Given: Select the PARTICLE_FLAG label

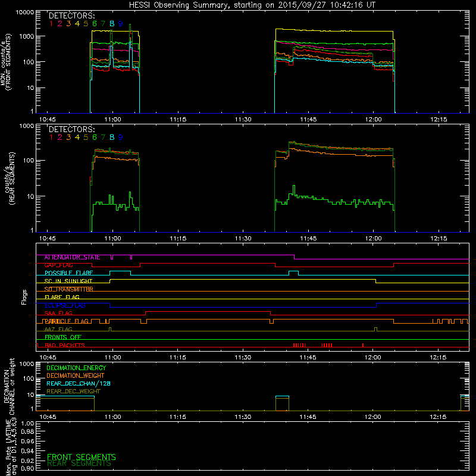Looking at the screenshot, I should pyautogui.click(x=67, y=321).
